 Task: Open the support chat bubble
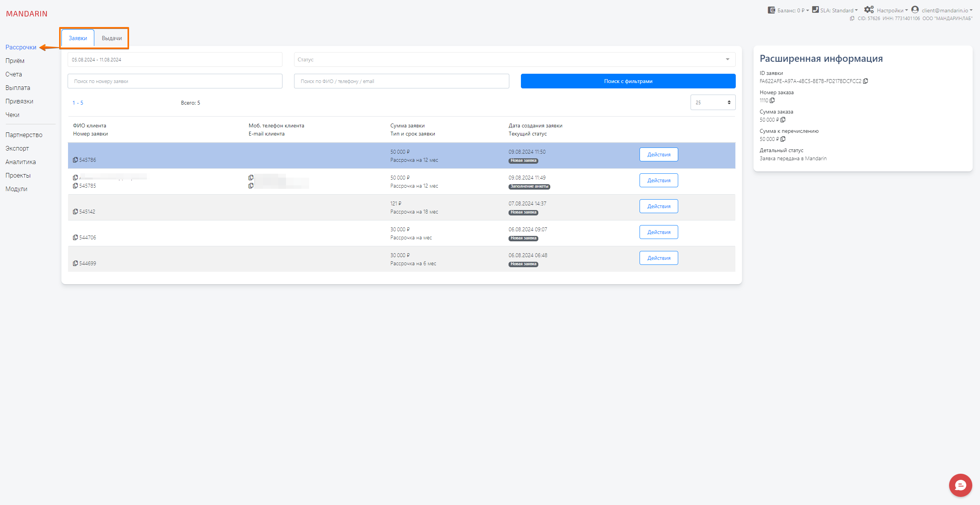(960, 485)
